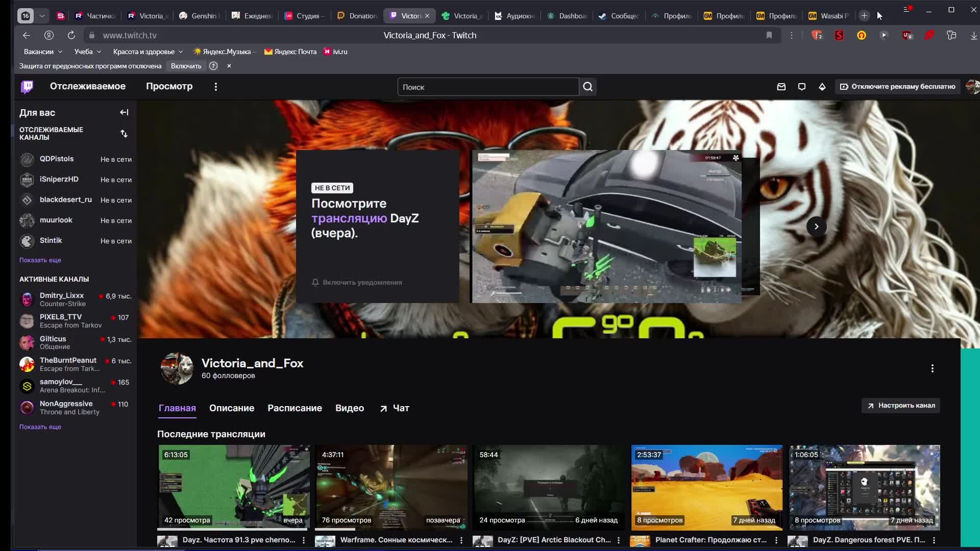
Task: Open the Twitch inbox notifications icon
Action: [781, 87]
